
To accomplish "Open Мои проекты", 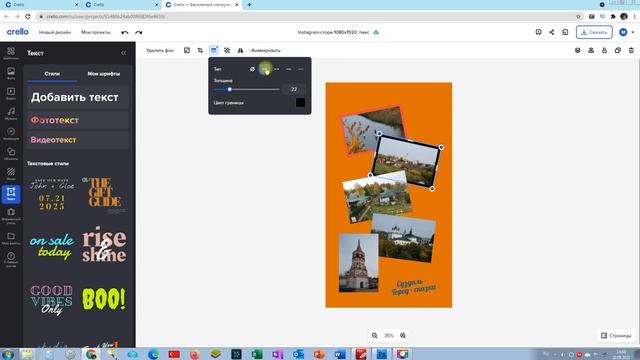I will tap(96, 32).
